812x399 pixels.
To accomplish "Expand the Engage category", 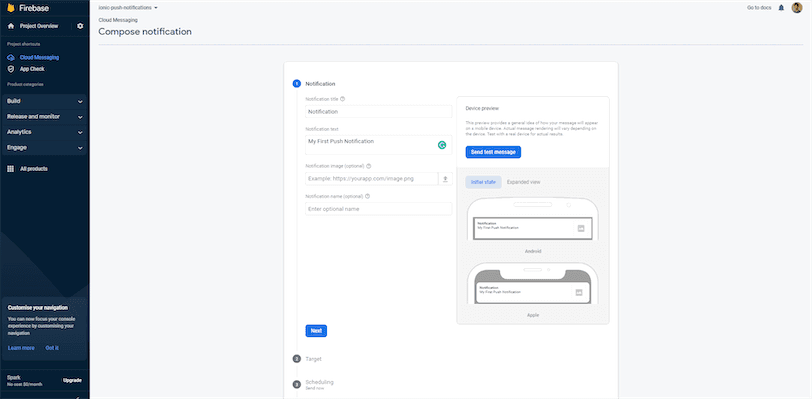I will (45, 148).
